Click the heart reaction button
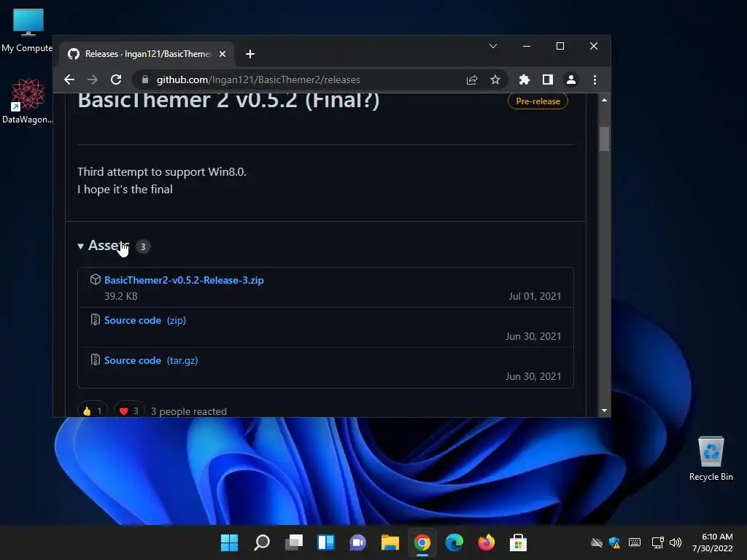This screenshot has width=747, height=560. pyautogui.click(x=129, y=411)
